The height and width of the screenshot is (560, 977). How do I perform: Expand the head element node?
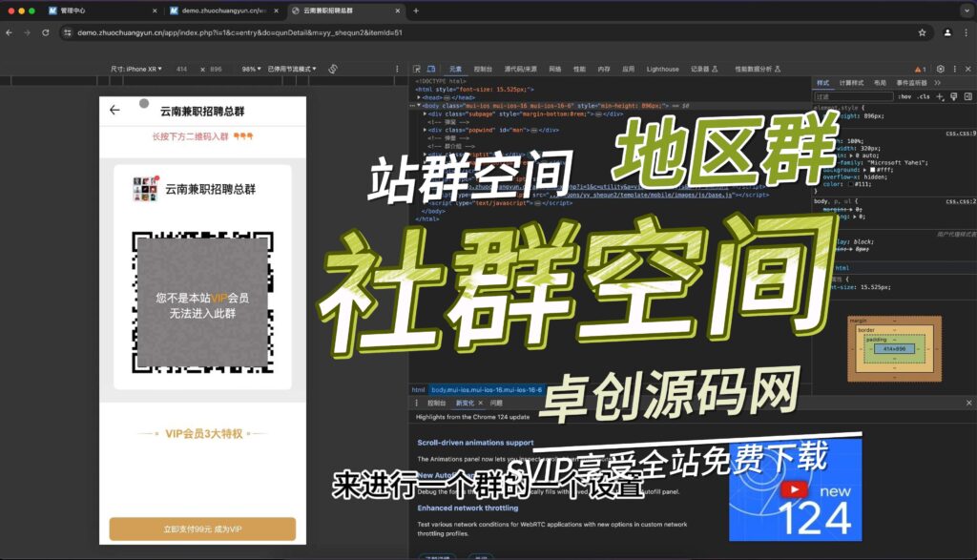pos(420,98)
